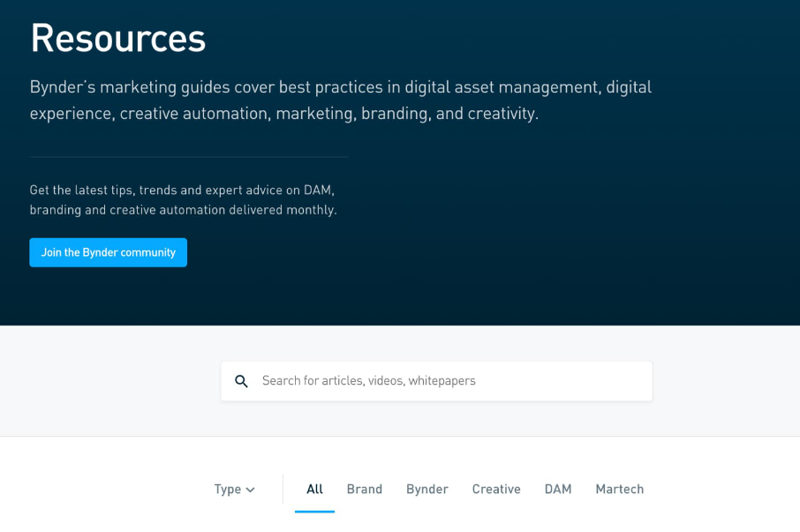This screenshot has height=532, width=800.
Task: Focus the search articles, videos, whitepapers field
Action: [436, 381]
